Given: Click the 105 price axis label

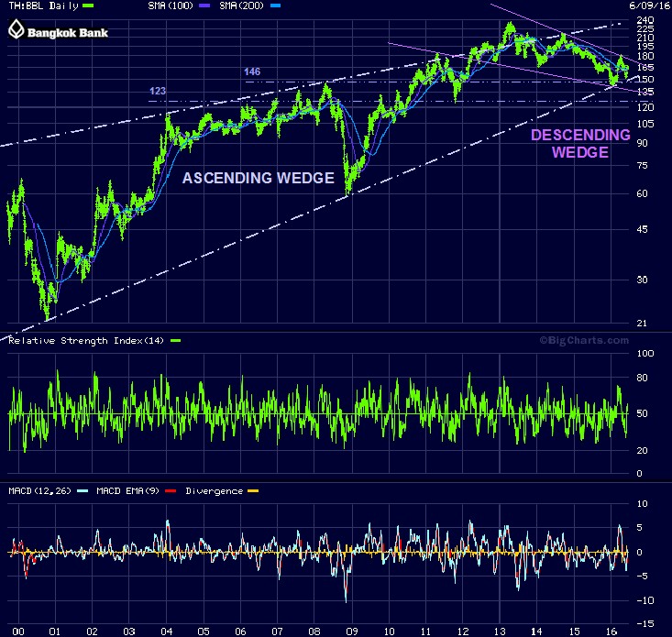Looking at the screenshot, I should pyautogui.click(x=645, y=124).
